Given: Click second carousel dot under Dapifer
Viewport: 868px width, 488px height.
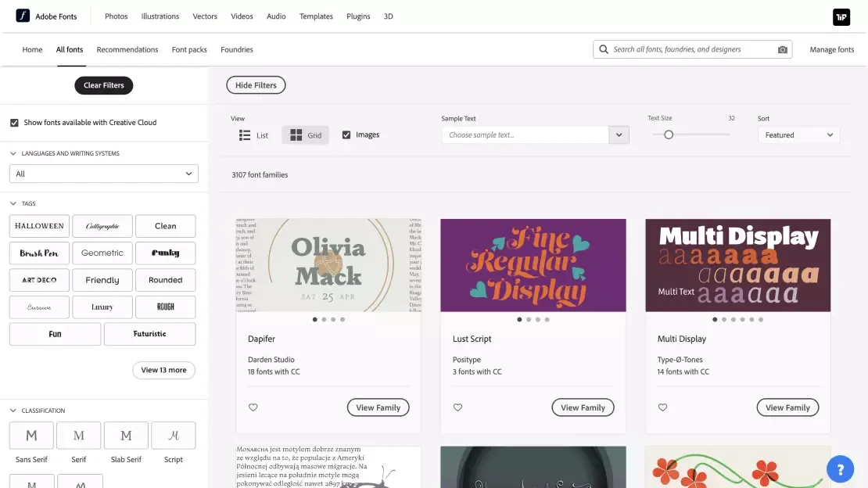Looking at the screenshot, I should [324, 320].
